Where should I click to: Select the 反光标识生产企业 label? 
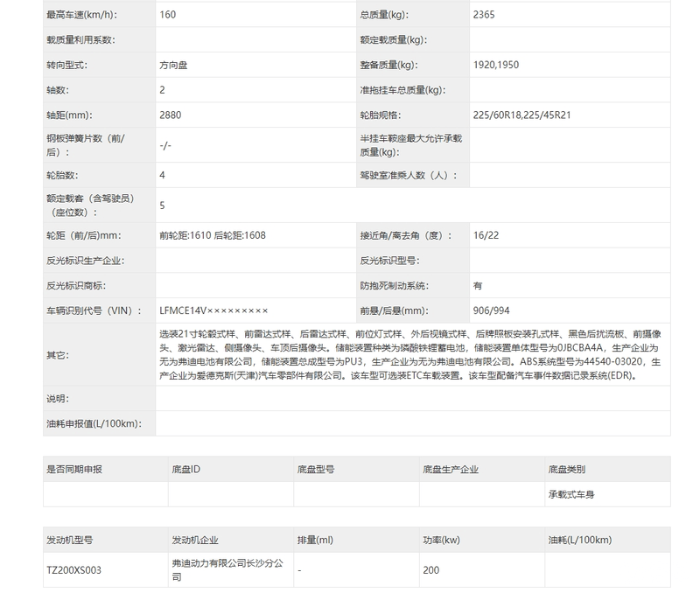click(x=85, y=261)
